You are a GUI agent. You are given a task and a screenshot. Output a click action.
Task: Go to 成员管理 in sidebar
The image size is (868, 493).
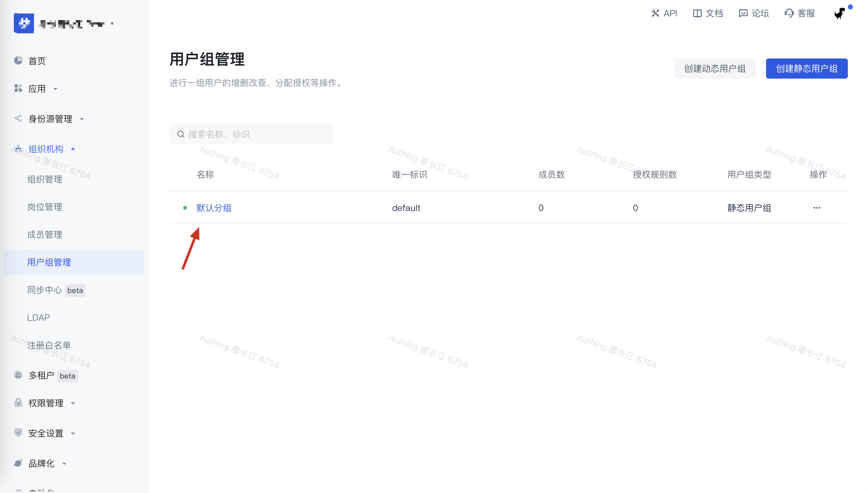click(44, 235)
